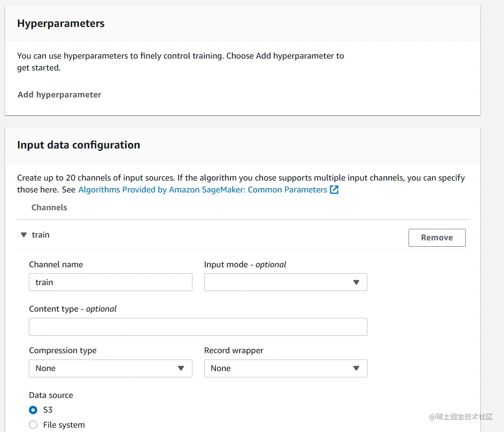
Task: Open the Compression type dropdown showing None
Action: tap(110, 368)
